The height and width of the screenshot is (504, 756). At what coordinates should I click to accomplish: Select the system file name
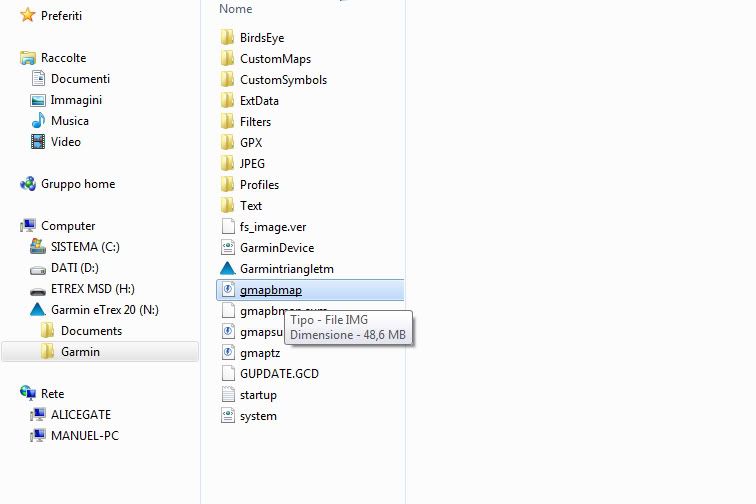coord(258,416)
